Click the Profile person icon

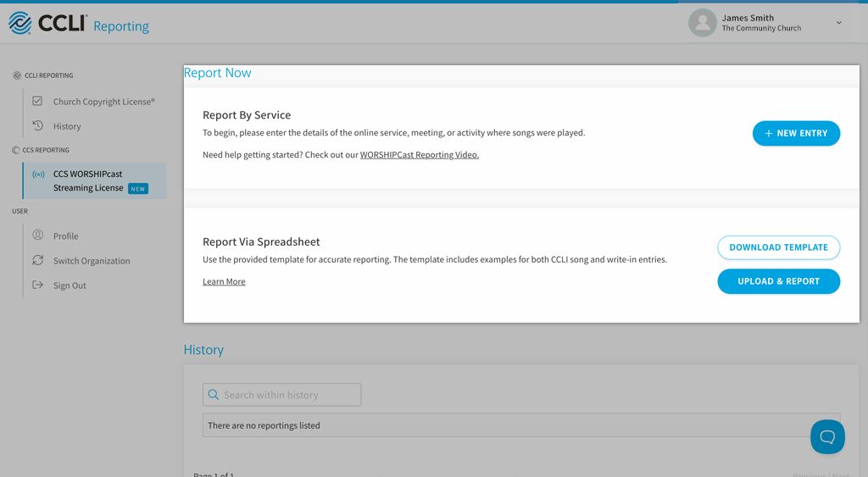point(37,236)
